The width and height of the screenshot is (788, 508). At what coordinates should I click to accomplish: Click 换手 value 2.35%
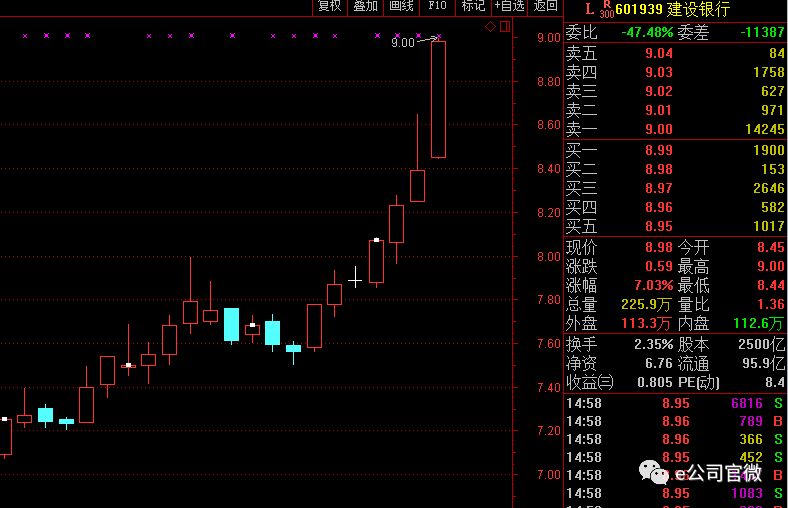653,344
